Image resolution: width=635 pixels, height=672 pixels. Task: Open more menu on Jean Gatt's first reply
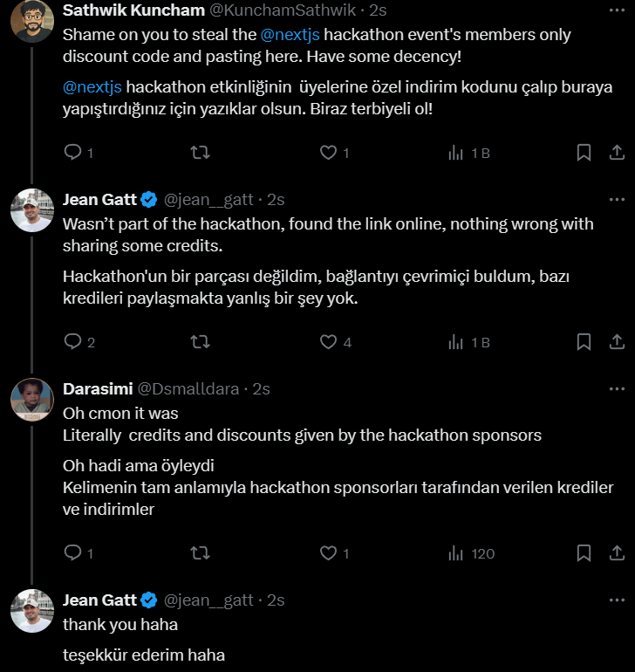pyautogui.click(x=617, y=200)
